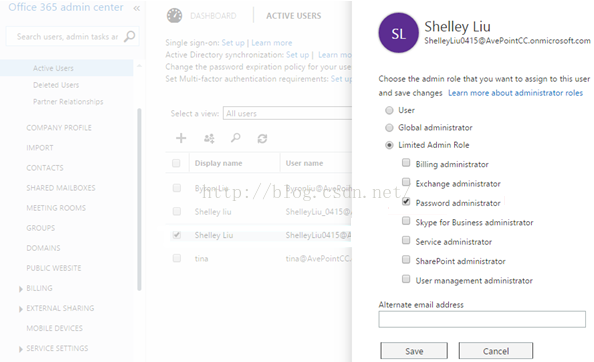Image resolution: width=594 pixels, height=362 pixels.
Task: Save the admin role changes
Action: point(414,351)
